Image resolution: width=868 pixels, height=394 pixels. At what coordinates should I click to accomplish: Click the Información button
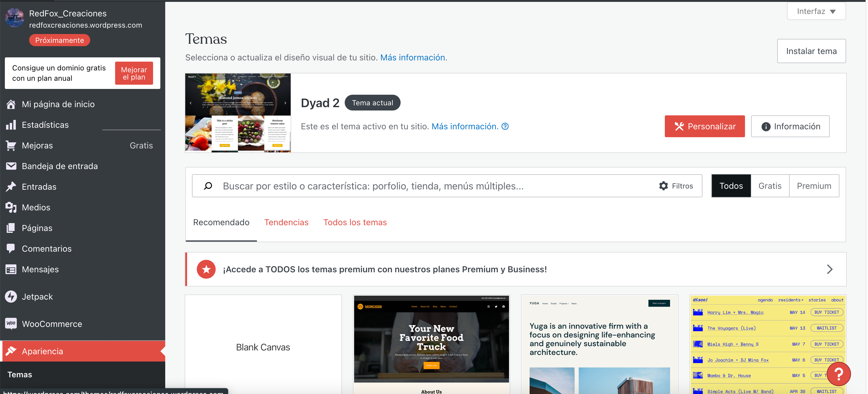[x=790, y=126]
